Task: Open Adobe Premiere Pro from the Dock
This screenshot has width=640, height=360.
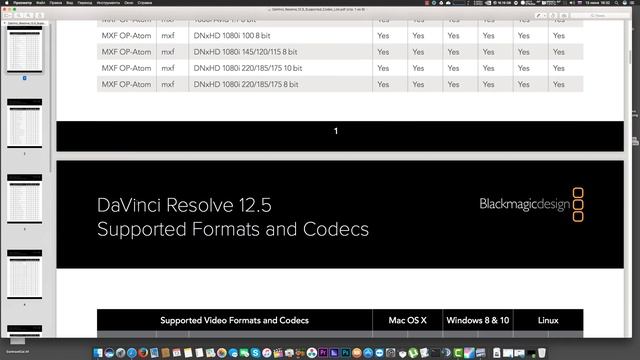Action: coord(323,353)
